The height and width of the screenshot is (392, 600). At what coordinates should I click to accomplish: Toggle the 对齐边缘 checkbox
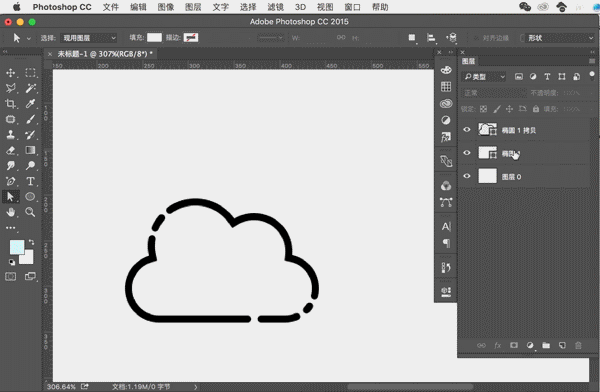(476, 38)
